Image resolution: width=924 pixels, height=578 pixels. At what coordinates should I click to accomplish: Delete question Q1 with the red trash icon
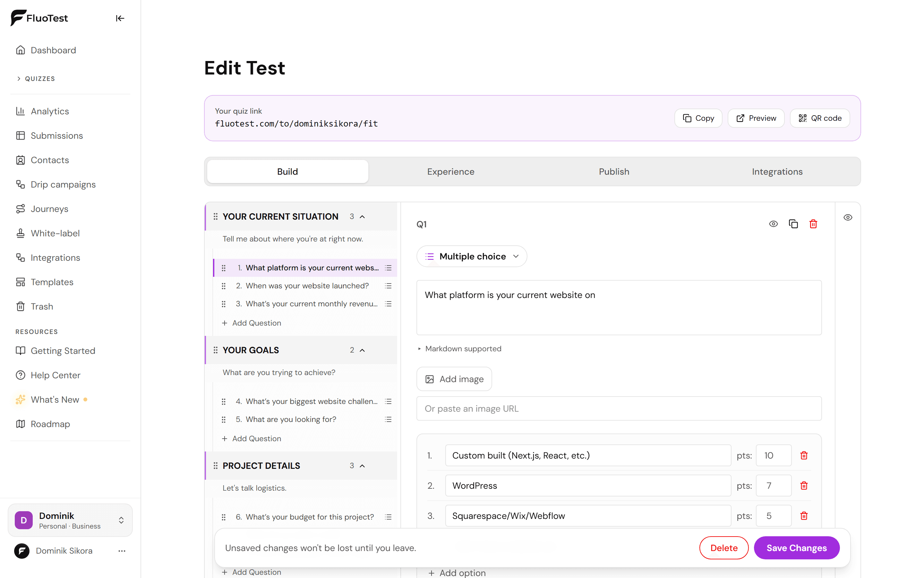pyautogui.click(x=813, y=224)
